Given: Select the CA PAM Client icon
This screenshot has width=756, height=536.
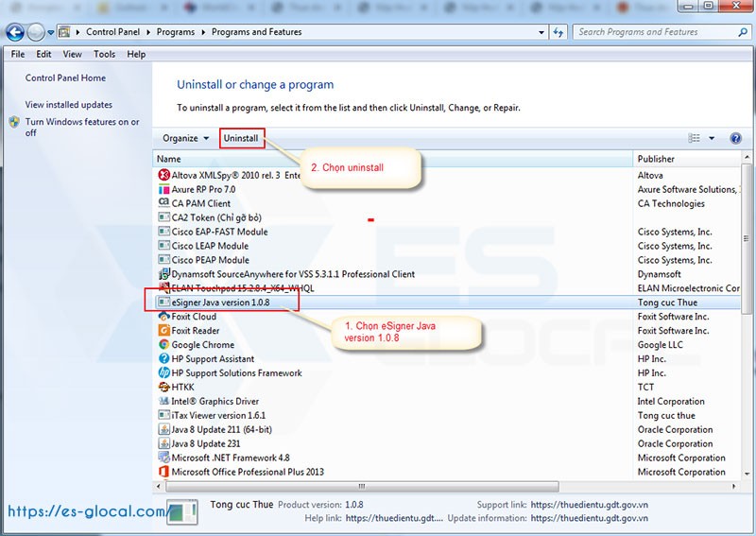Looking at the screenshot, I should [163, 202].
